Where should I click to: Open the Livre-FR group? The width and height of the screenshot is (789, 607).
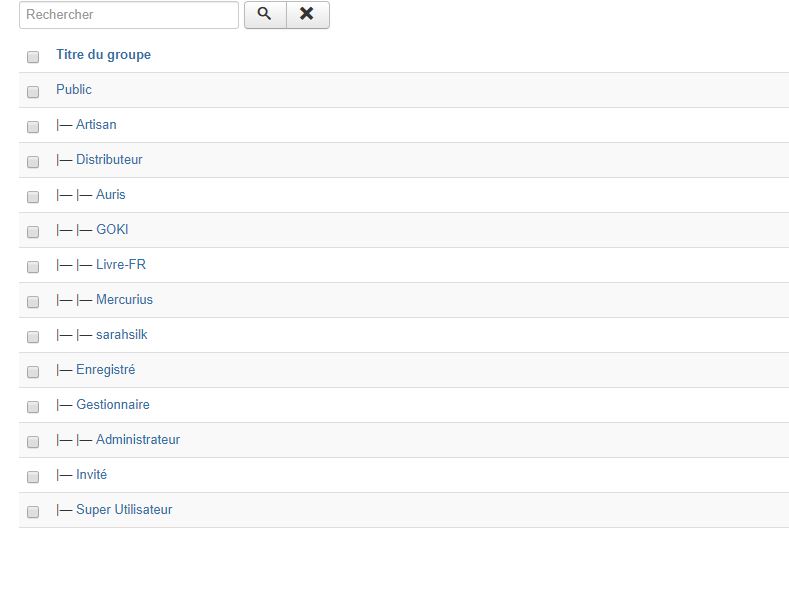coord(121,265)
